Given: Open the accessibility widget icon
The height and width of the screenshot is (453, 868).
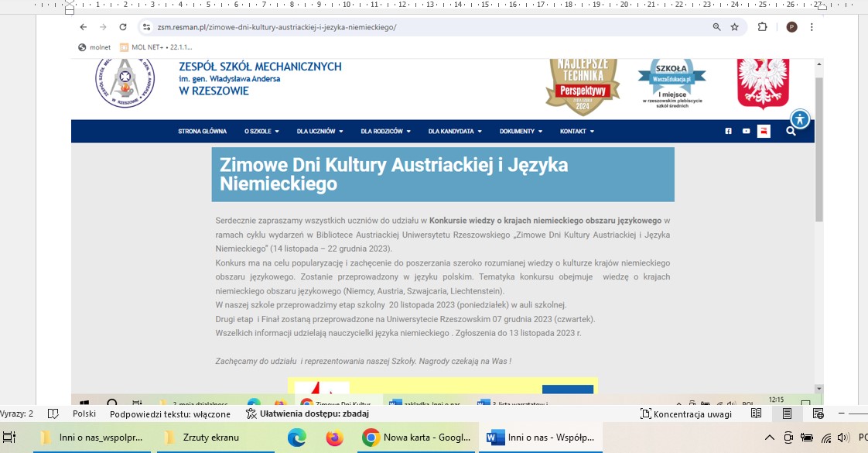Looking at the screenshot, I should [x=800, y=119].
